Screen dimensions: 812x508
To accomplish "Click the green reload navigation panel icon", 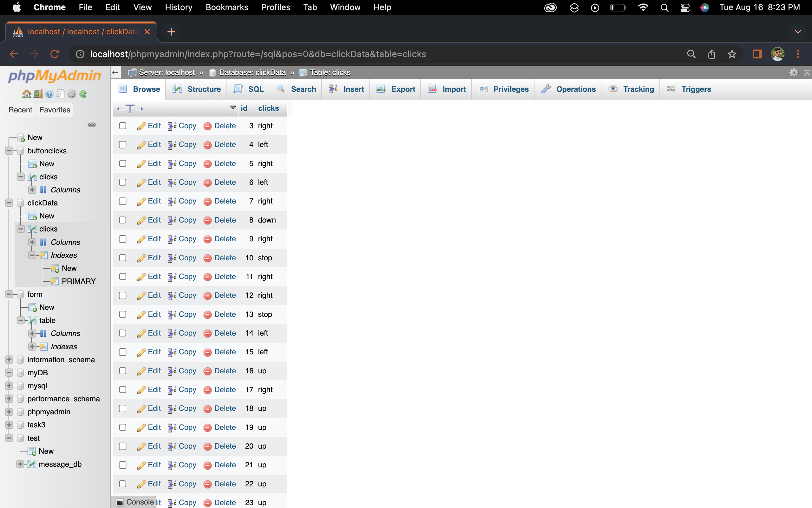I will tap(83, 94).
